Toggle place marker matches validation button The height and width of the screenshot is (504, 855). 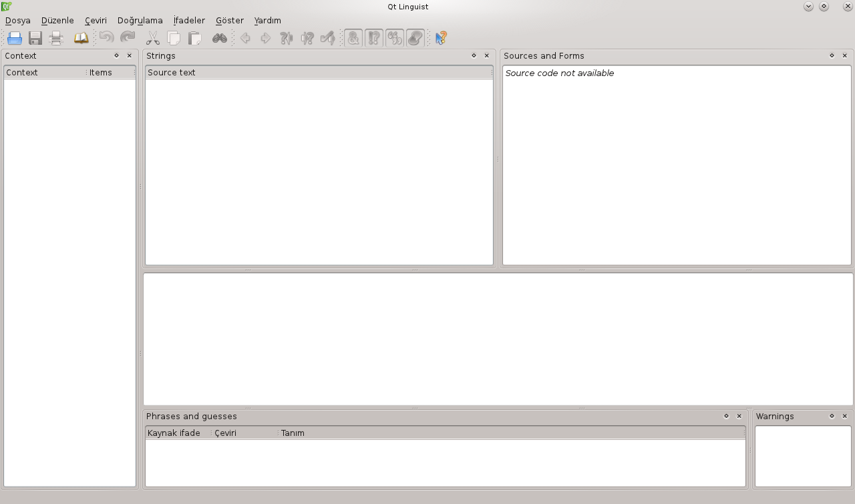[x=415, y=38]
